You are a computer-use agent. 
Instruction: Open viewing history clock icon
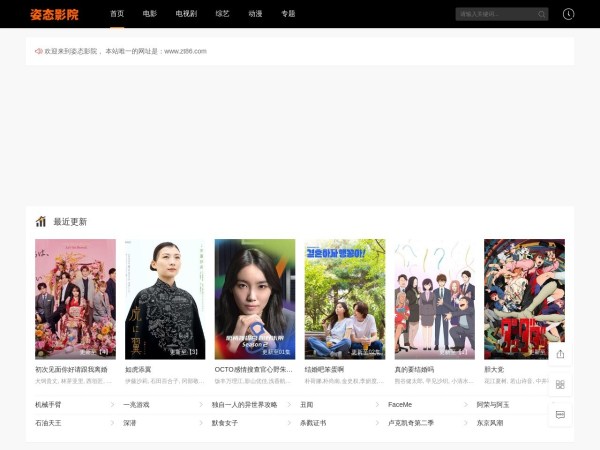568,14
